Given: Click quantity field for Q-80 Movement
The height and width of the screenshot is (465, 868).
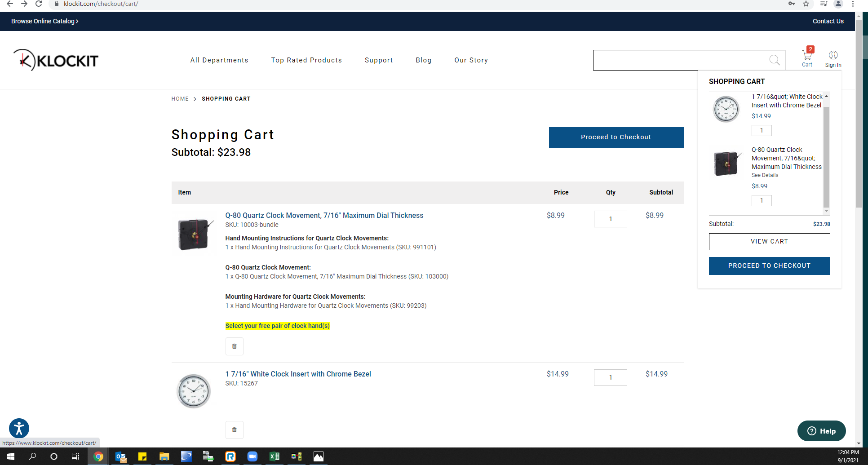Looking at the screenshot, I should click(610, 219).
